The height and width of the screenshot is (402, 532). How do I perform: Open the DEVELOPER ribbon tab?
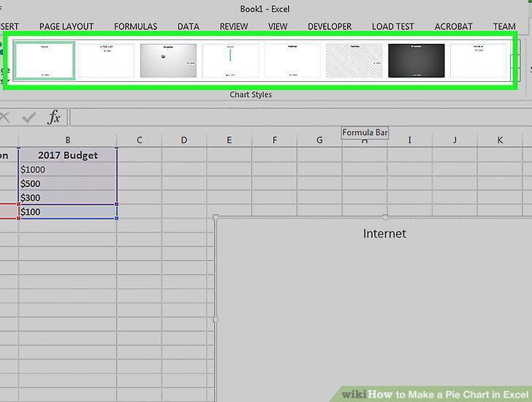click(330, 26)
